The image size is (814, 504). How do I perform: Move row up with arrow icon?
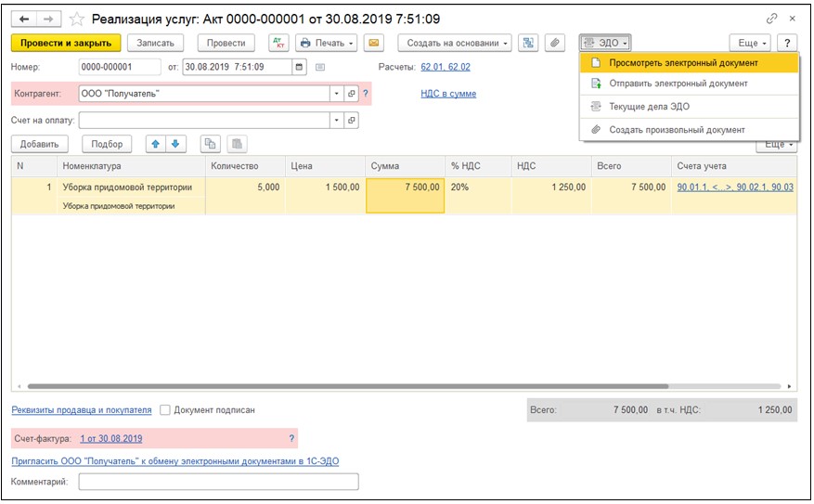(x=155, y=144)
